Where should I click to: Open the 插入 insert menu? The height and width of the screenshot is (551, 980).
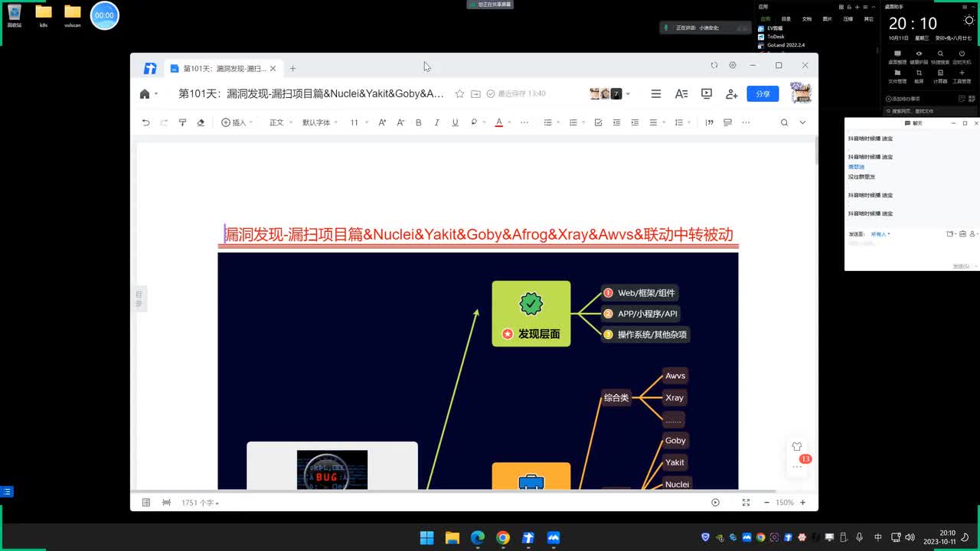tap(236, 122)
